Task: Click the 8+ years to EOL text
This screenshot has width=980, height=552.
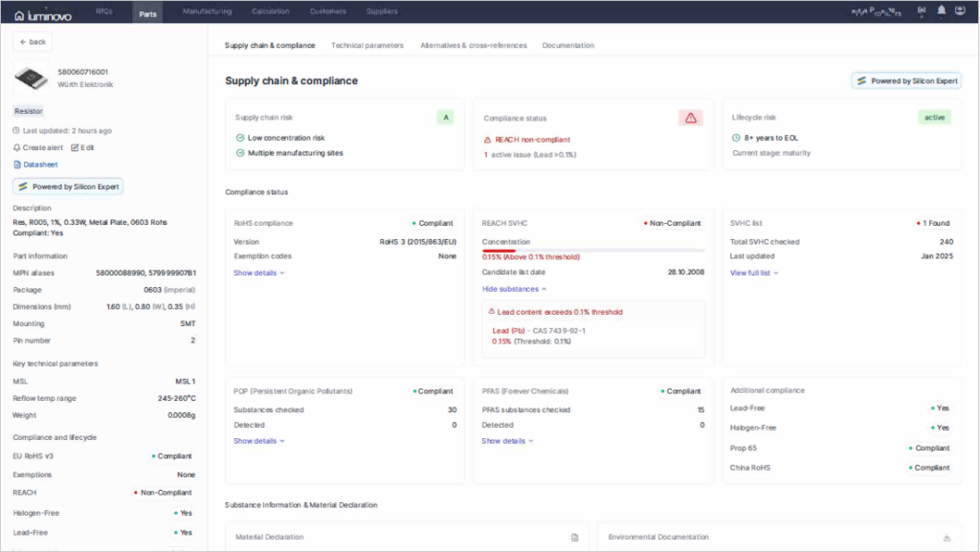Action: (771, 138)
